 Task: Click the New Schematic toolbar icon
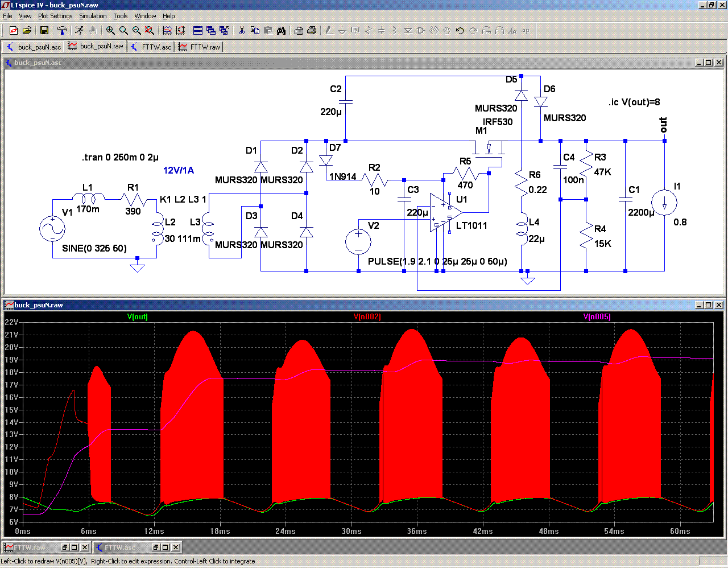(13, 31)
